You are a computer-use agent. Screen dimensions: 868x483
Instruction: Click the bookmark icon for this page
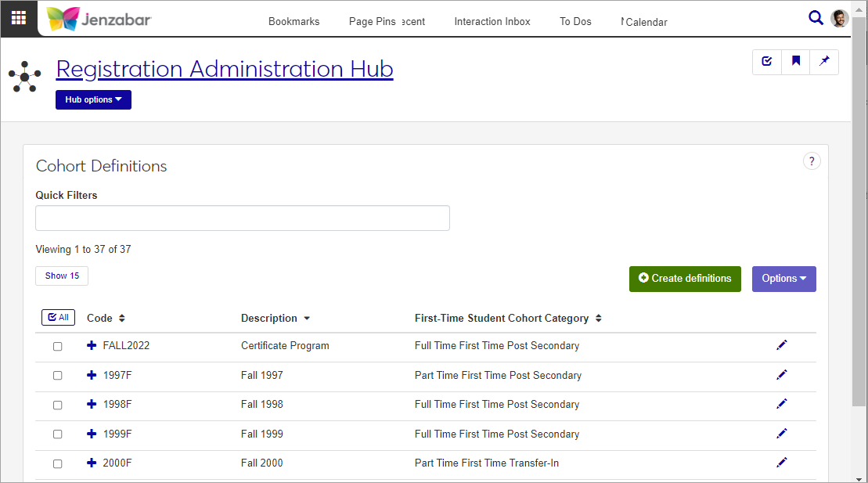(x=796, y=61)
